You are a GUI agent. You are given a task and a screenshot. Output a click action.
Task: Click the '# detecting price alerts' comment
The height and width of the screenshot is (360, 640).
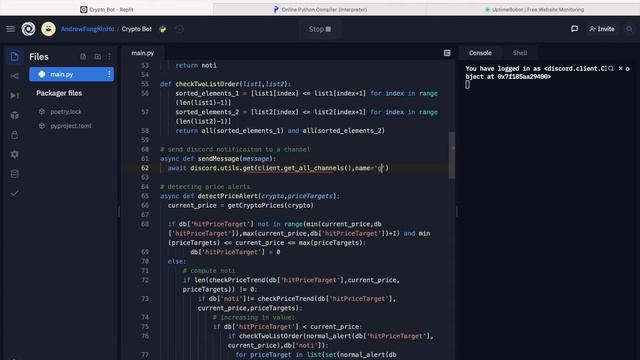[x=205, y=187]
